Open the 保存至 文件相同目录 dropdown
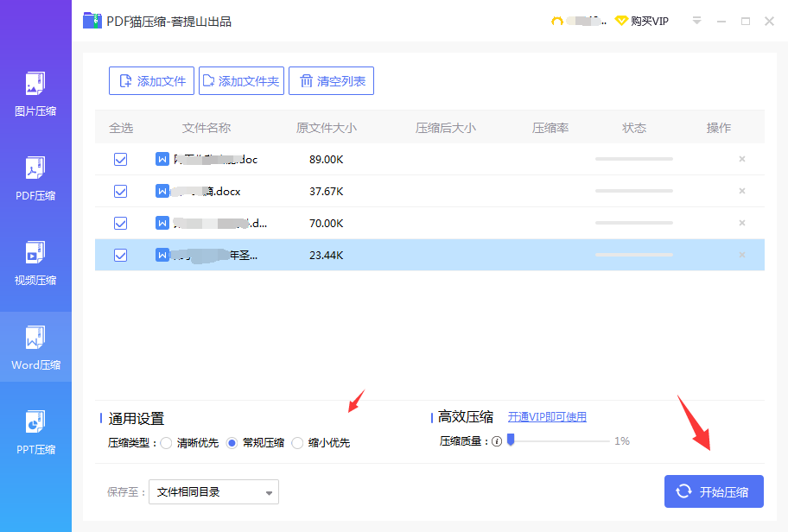This screenshot has width=788, height=532. pyautogui.click(x=213, y=491)
